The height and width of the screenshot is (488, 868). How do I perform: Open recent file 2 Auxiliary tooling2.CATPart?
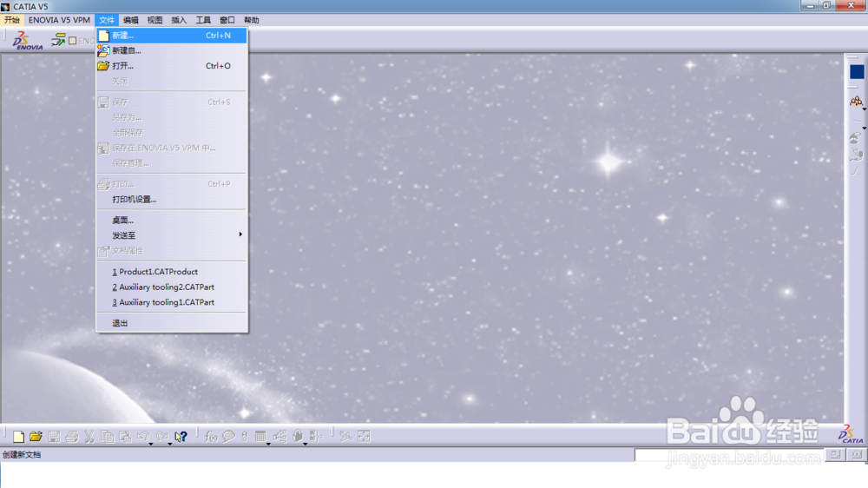172,287
